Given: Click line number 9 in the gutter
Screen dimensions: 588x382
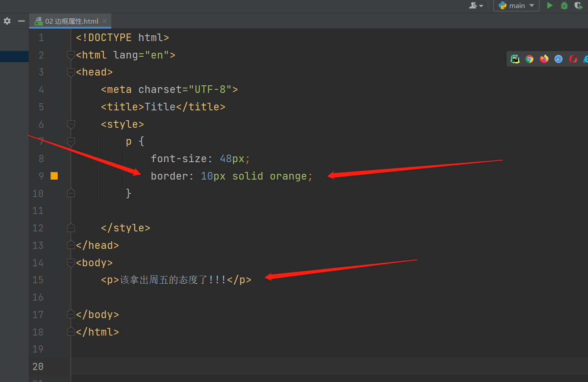Looking at the screenshot, I should 41,176.
